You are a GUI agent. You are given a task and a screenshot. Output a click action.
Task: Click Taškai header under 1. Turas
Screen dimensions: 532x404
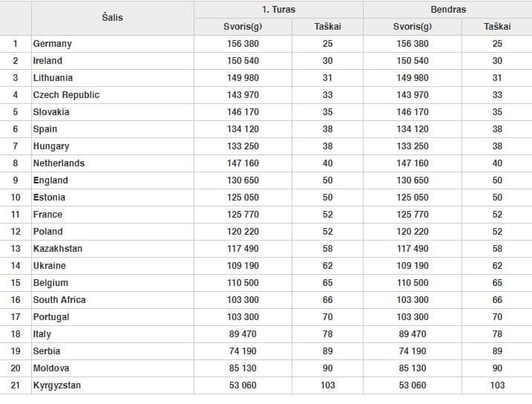click(x=327, y=27)
